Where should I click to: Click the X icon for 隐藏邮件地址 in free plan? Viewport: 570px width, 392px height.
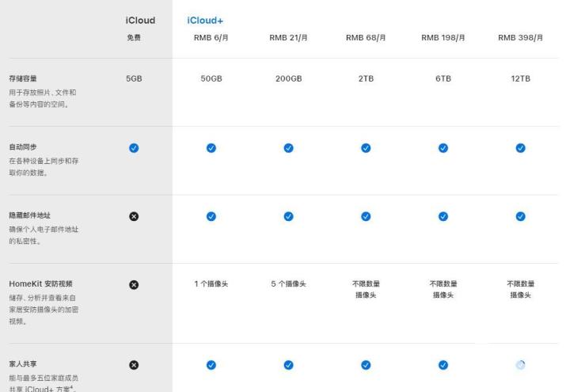click(x=134, y=216)
